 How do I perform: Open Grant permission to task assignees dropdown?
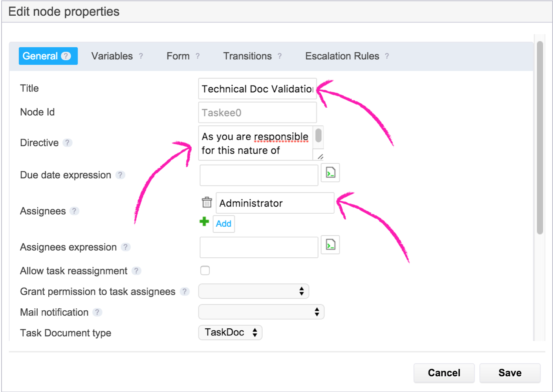pos(254,291)
